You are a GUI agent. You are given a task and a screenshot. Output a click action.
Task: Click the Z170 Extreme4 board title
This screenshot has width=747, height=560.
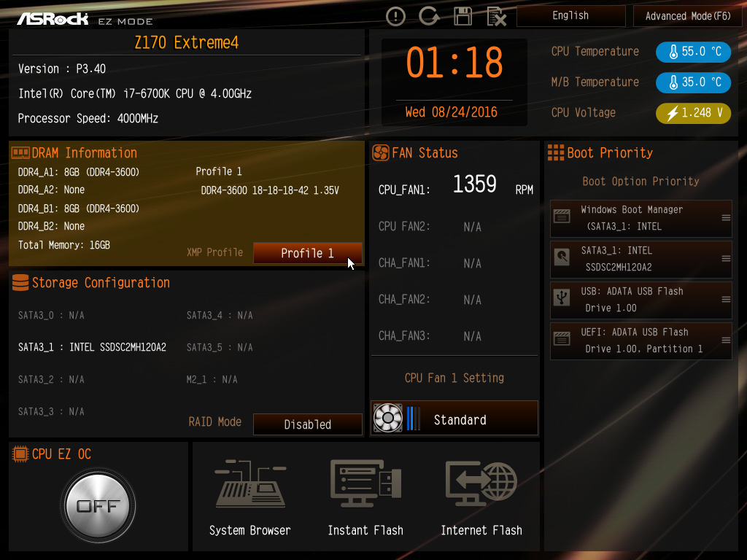[186, 42]
